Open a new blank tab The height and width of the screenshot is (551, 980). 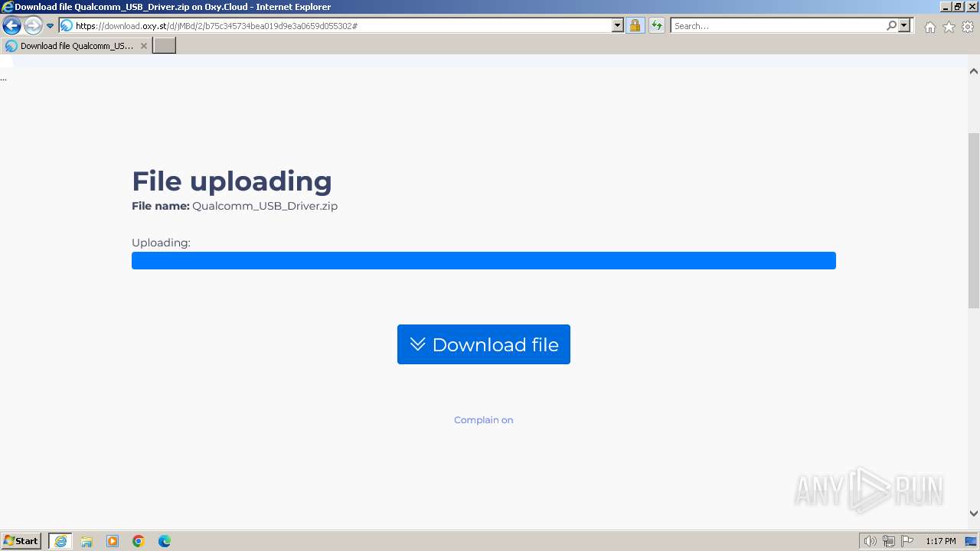coord(165,46)
